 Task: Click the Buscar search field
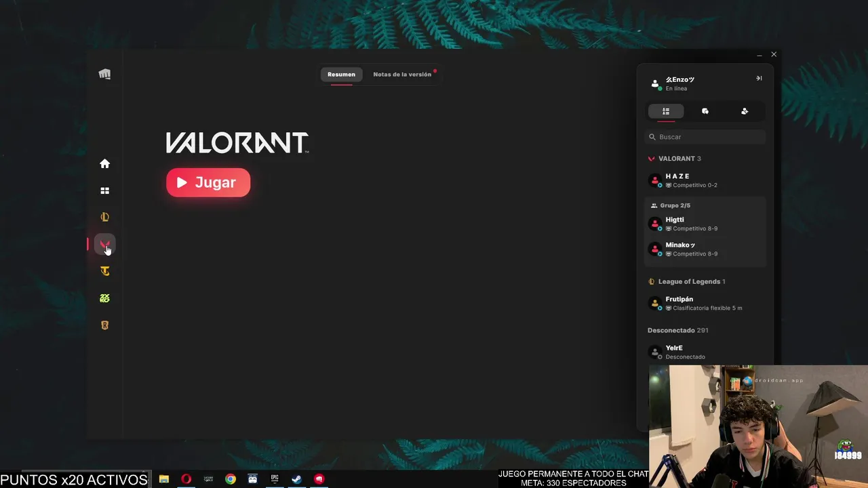pyautogui.click(x=705, y=137)
